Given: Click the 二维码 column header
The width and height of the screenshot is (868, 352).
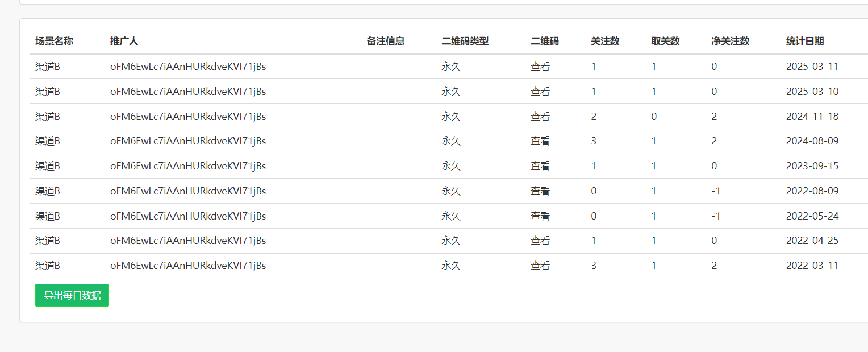Looking at the screenshot, I should [545, 41].
